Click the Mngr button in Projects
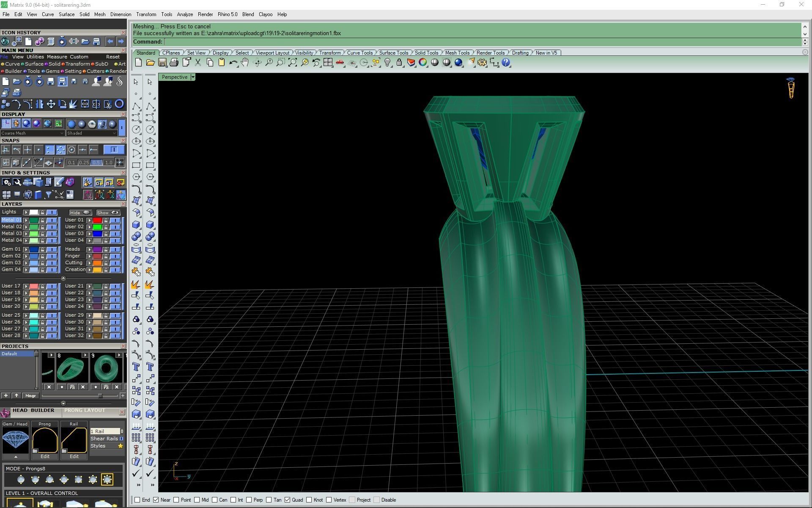This screenshot has width=812, height=508. click(x=30, y=396)
